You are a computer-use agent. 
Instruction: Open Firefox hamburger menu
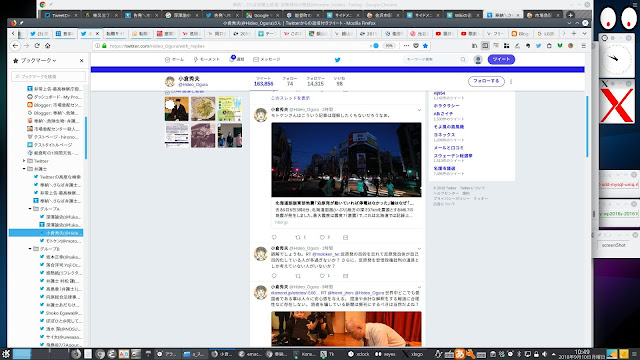(x=583, y=46)
